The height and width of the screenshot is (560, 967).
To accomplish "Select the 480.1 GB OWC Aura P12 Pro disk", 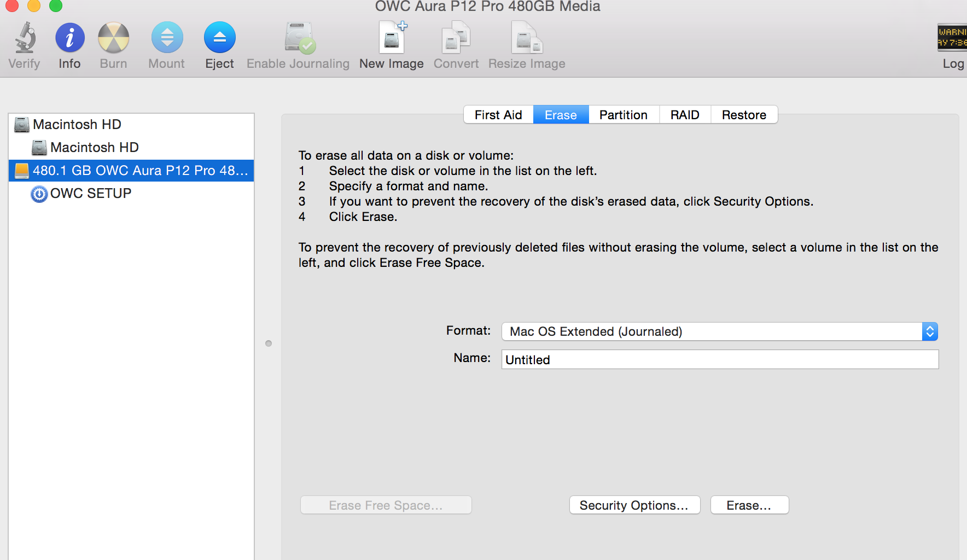I will pos(131,171).
